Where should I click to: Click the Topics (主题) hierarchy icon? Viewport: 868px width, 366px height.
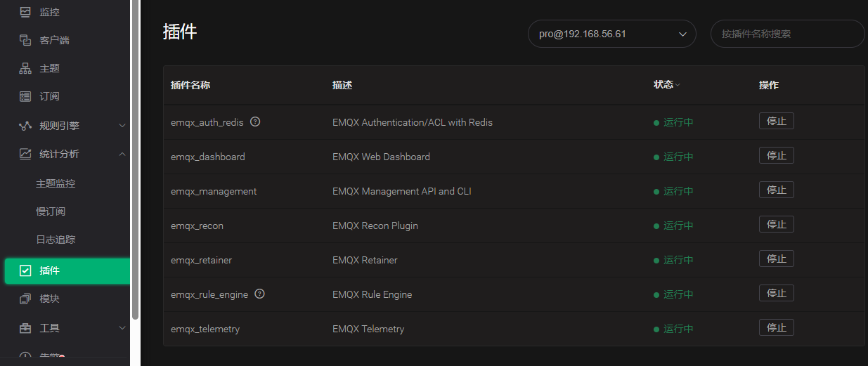(x=25, y=68)
